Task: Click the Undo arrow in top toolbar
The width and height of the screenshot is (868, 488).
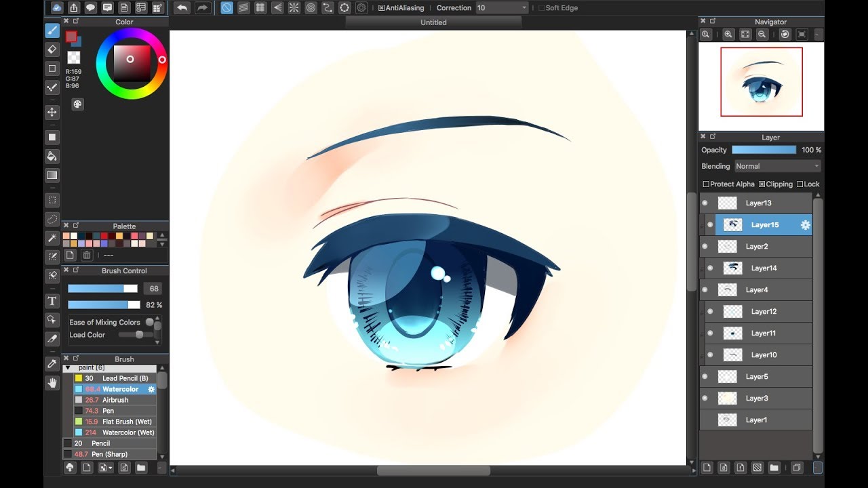Action: coord(182,8)
